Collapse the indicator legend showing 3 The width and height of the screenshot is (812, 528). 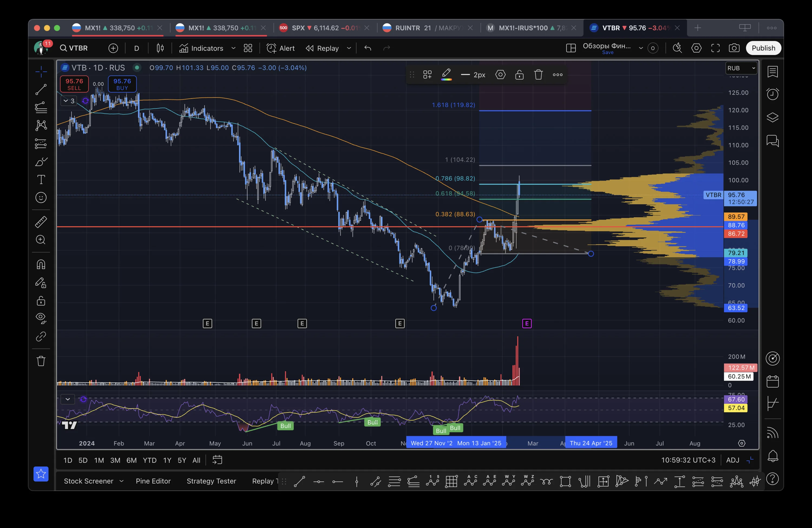pos(68,101)
